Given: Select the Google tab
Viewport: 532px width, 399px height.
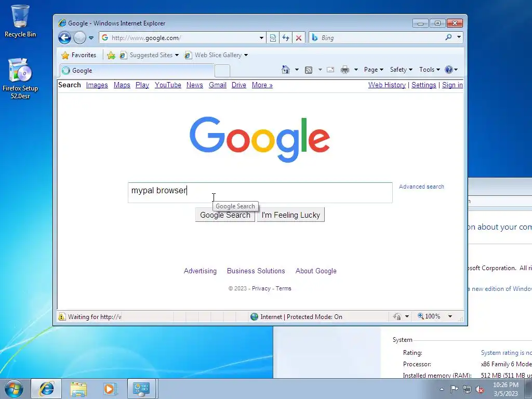Looking at the screenshot, I should click(x=137, y=71).
